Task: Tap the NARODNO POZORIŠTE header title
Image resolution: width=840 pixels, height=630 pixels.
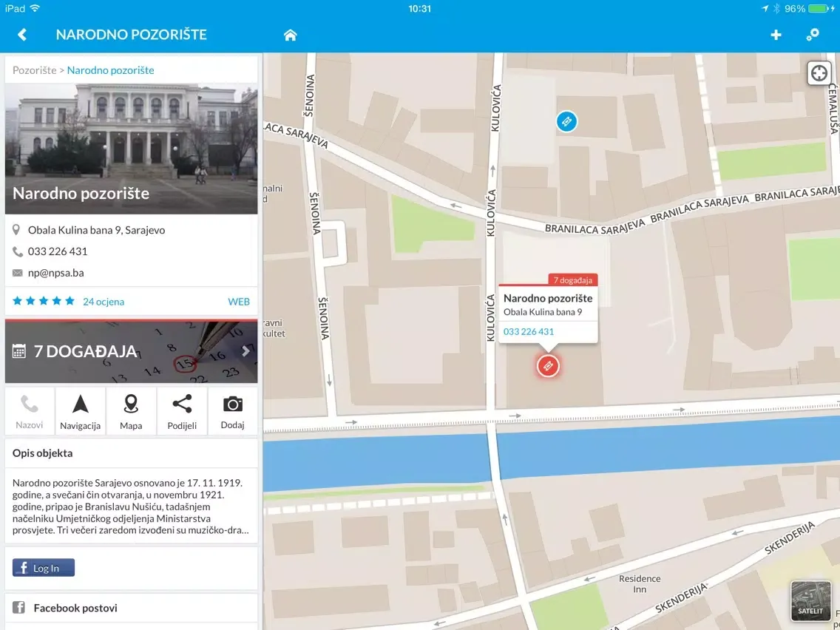Action: click(x=132, y=35)
